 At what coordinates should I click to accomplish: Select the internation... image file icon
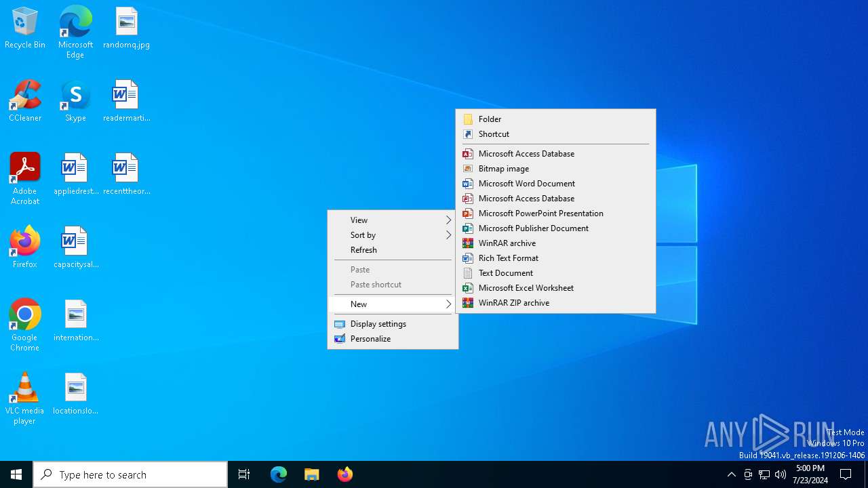click(x=75, y=321)
